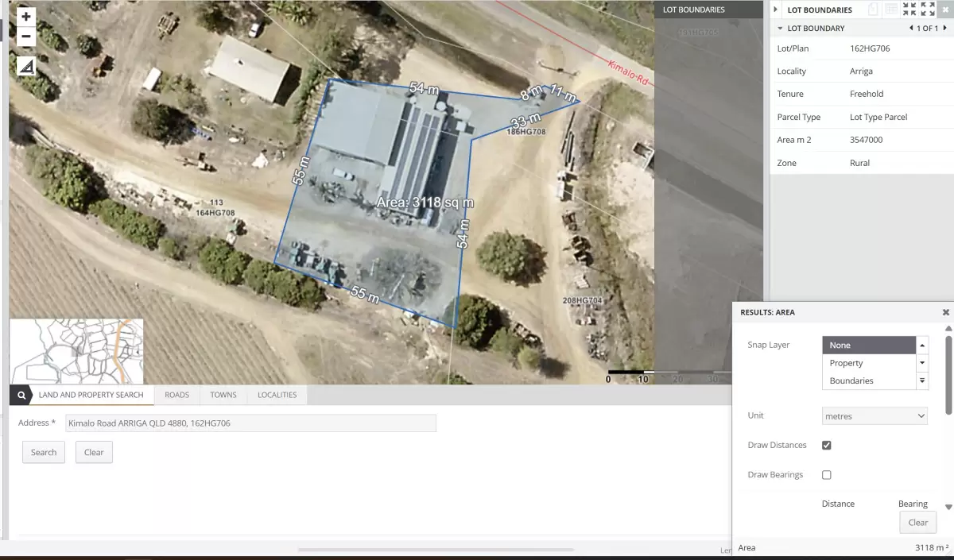Expand all results in Lot Boundaries panel
The width and height of the screenshot is (954, 560).
pos(928,10)
